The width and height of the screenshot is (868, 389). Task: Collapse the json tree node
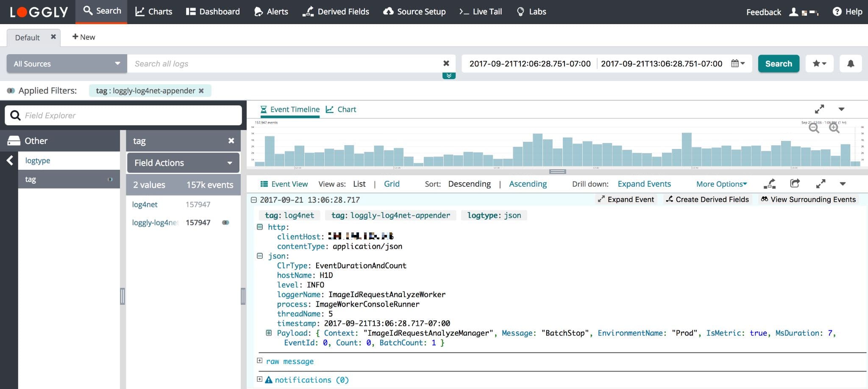pos(260,256)
